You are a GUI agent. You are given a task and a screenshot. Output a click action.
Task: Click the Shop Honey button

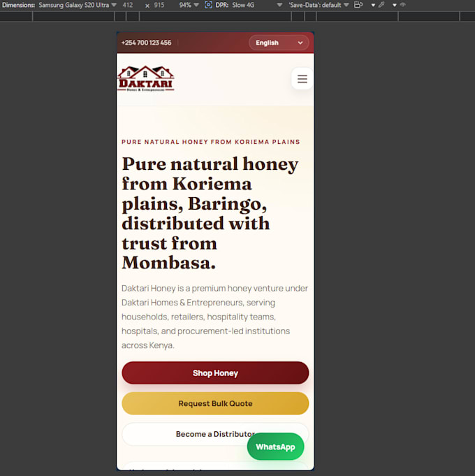click(215, 373)
